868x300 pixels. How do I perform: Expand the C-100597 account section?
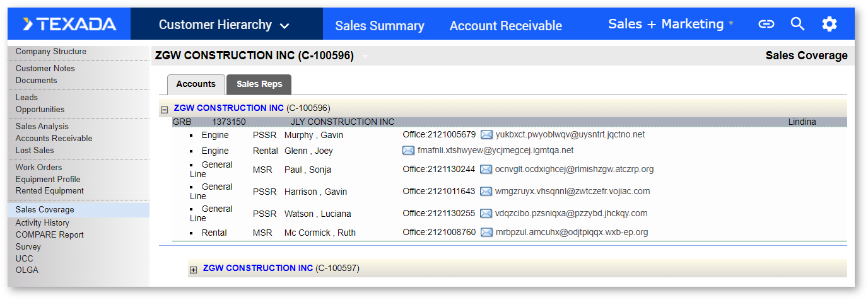pyautogui.click(x=194, y=270)
